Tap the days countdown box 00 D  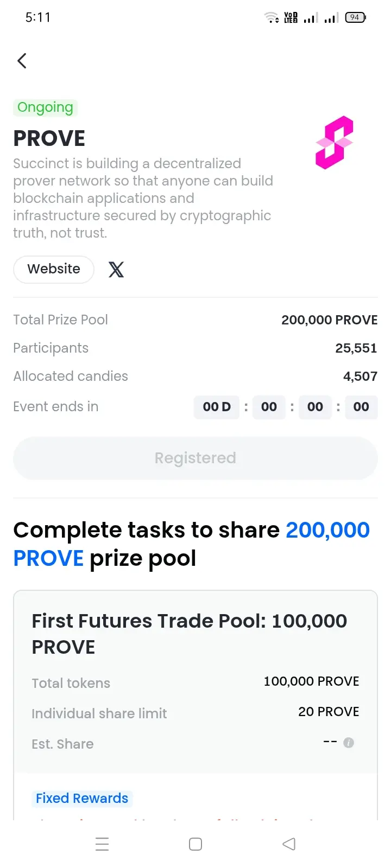(x=217, y=407)
